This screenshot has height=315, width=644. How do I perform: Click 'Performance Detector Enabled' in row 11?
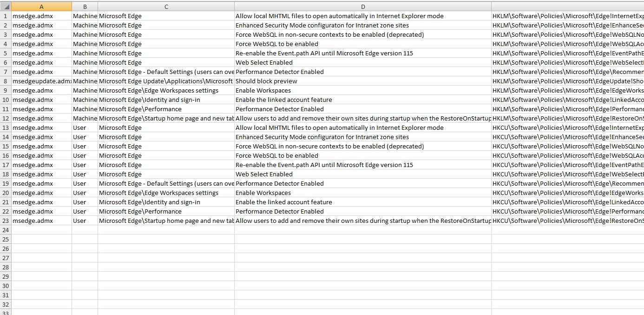tap(363, 109)
